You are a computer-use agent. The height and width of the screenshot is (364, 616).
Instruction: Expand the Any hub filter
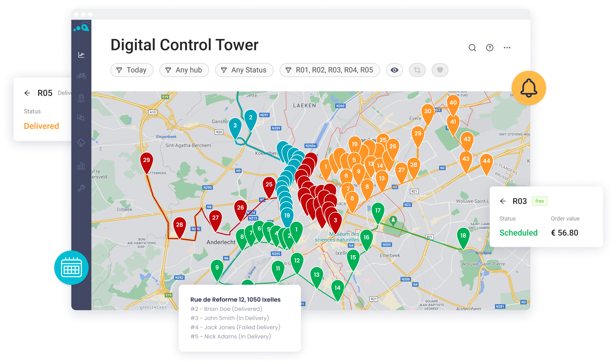point(184,70)
